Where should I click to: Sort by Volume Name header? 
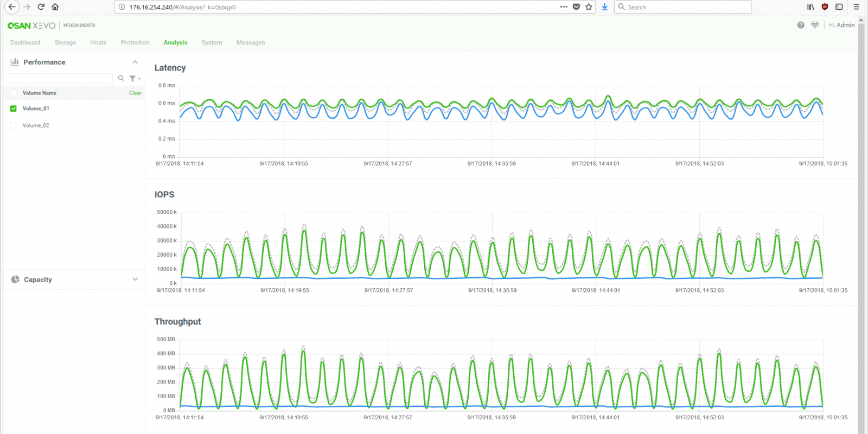[x=40, y=93]
